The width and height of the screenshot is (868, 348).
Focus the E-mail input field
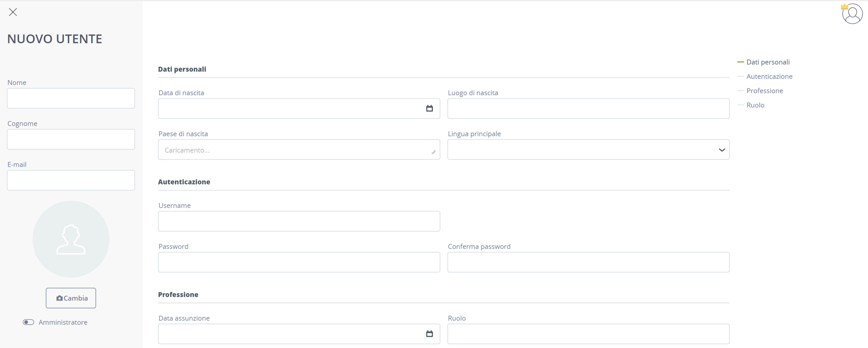[x=71, y=180]
